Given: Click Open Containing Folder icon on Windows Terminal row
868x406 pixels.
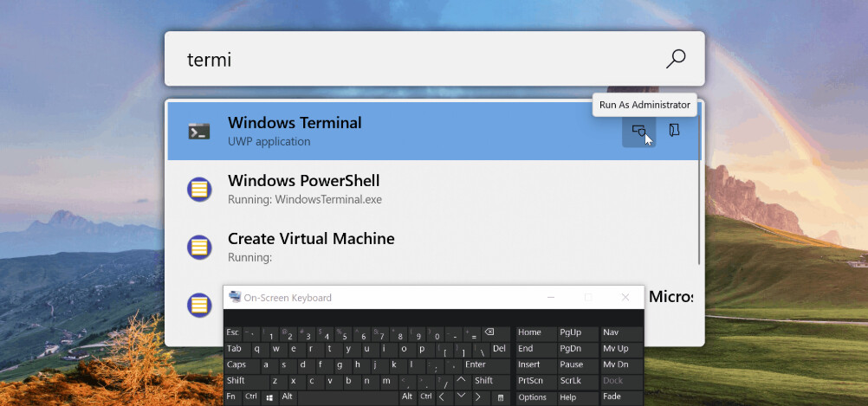Looking at the screenshot, I should pyautogui.click(x=674, y=131).
